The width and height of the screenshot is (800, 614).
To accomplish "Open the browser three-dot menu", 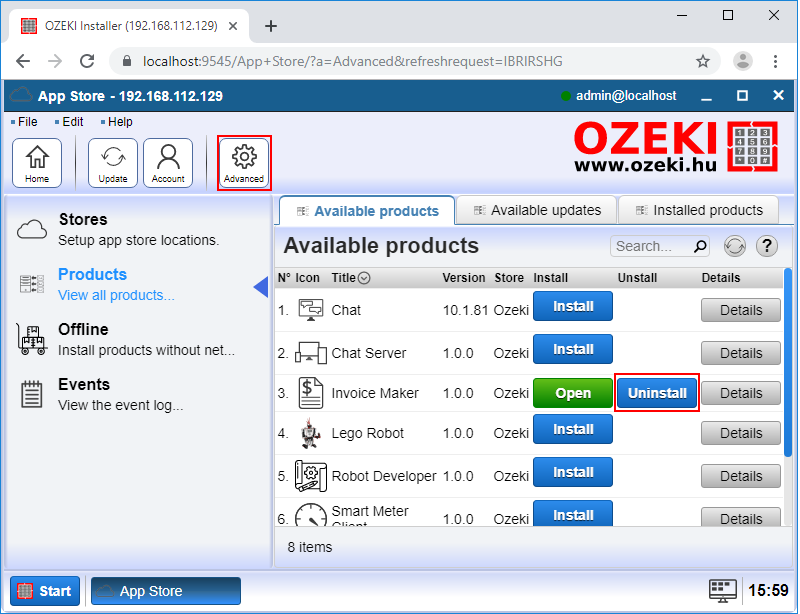I will [775, 61].
